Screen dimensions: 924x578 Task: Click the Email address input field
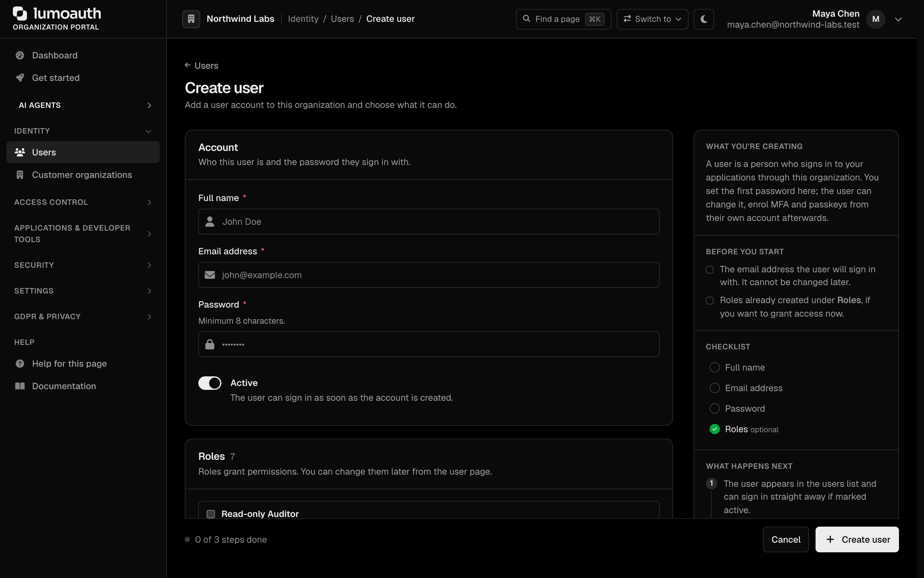[x=428, y=275]
